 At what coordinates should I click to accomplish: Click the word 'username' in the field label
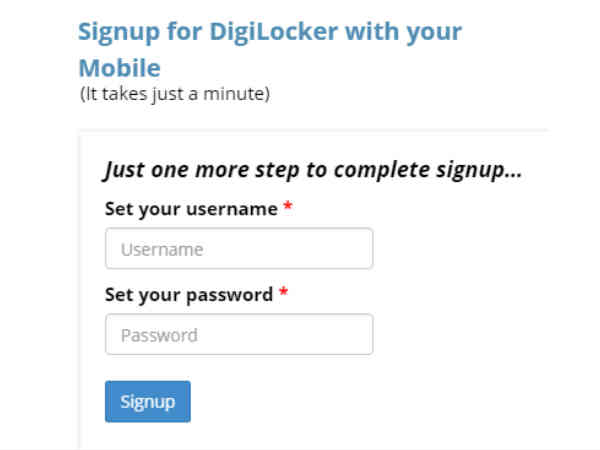tap(236, 209)
